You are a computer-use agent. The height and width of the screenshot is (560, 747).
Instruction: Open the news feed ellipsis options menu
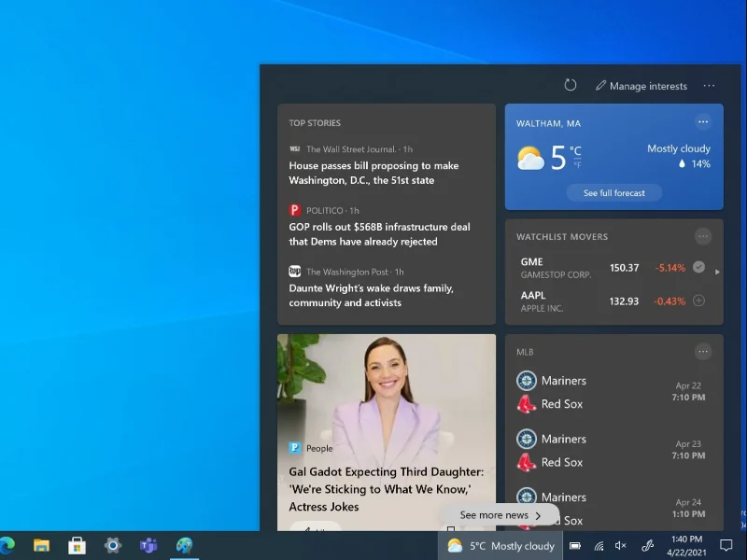[x=709, y=85]
